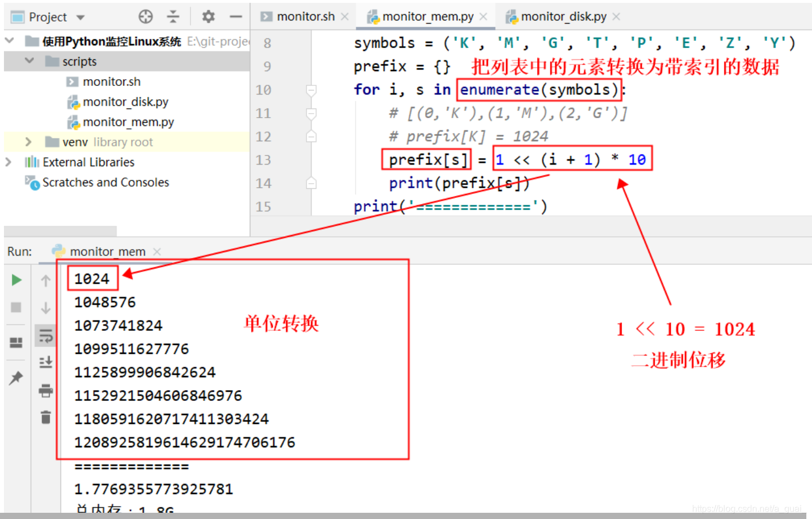Rerun with the green play icon
This screenshot has width=812, height=519.
(17, 280)
